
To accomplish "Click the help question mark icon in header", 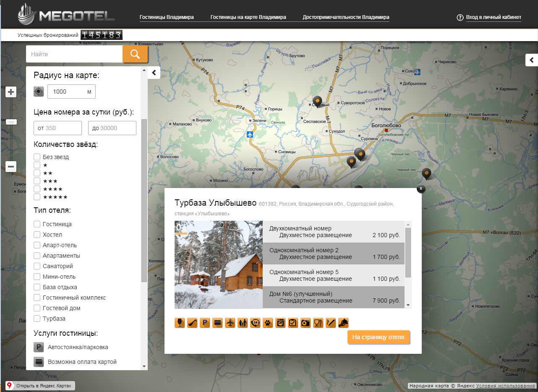I will click(460, 18).
